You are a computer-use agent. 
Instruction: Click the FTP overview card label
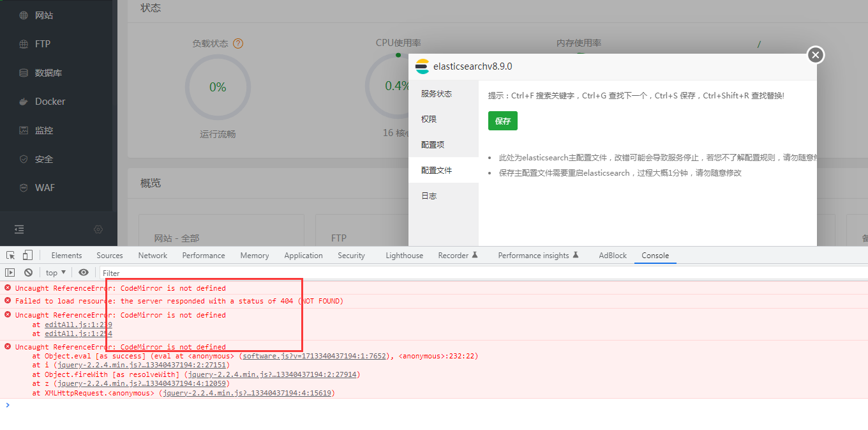(x=339, y=238)
